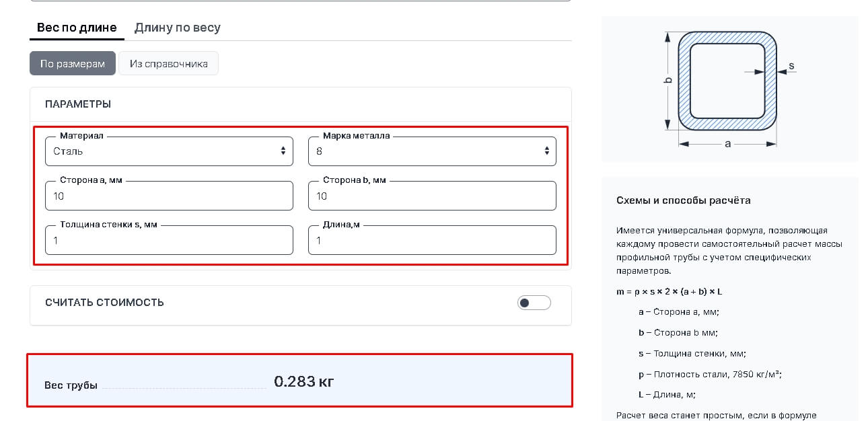
Task: Focus the "Сторона a, мм" input field
Action: click(169, 196)
